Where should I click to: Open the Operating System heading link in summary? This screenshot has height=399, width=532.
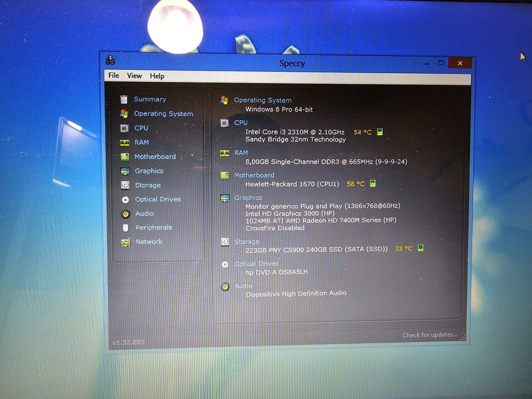pos(263,100)
